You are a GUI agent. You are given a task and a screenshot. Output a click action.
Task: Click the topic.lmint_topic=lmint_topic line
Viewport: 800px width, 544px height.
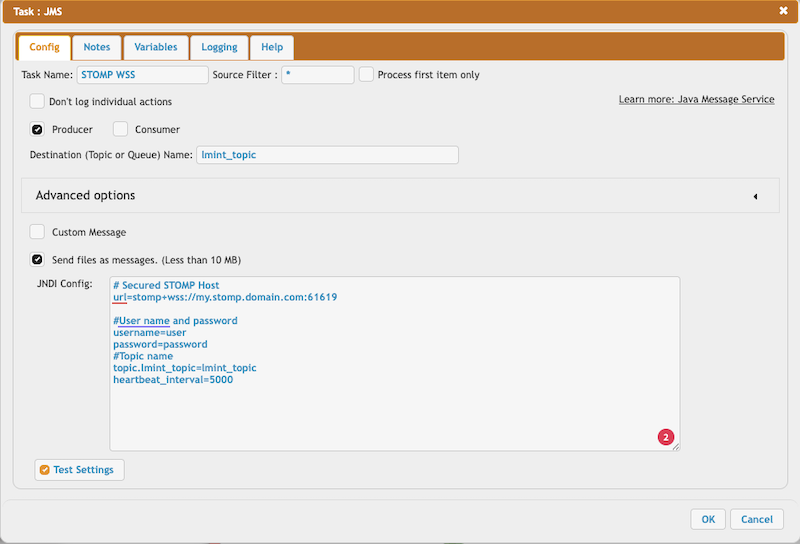[x=185, y=368]
